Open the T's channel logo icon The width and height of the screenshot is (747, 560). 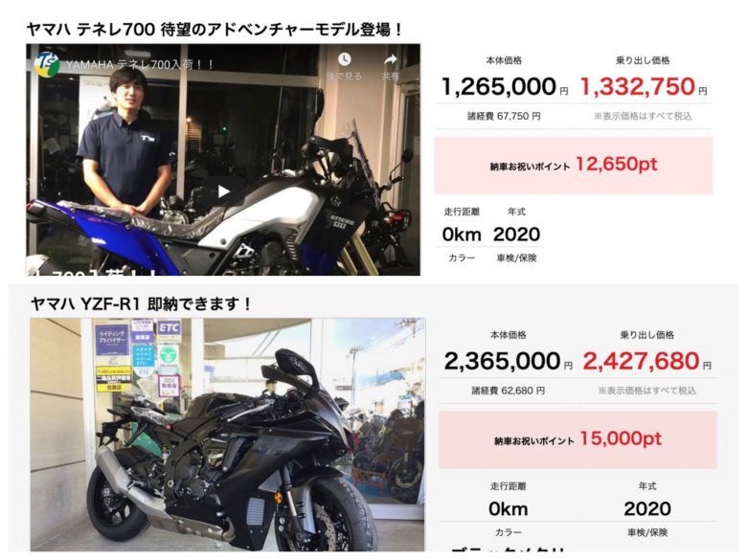pos(47,64)
